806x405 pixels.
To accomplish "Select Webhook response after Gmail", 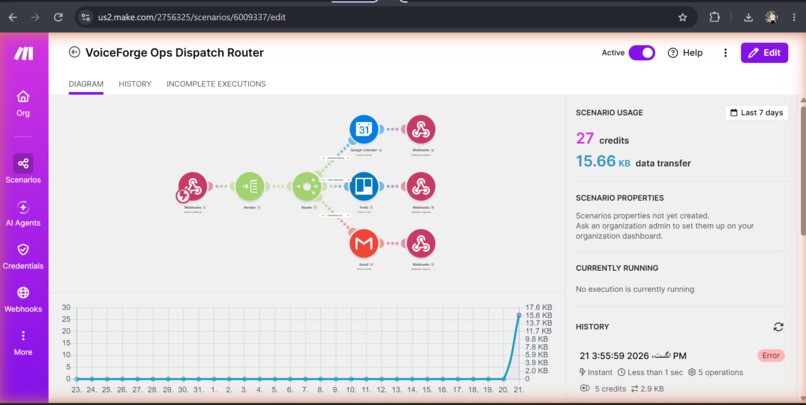I will click(x=421, y=244).
